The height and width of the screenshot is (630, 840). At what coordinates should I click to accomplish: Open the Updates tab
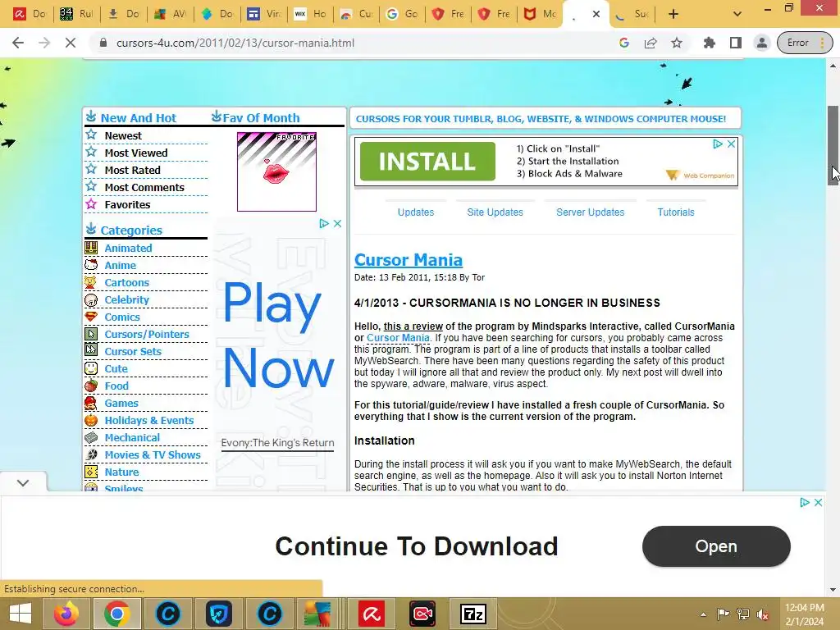pyautogui.click(x=416, y=212)
